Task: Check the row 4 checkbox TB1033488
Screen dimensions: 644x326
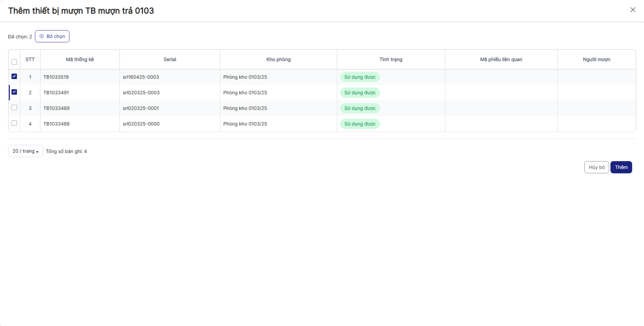Action: 14,123
